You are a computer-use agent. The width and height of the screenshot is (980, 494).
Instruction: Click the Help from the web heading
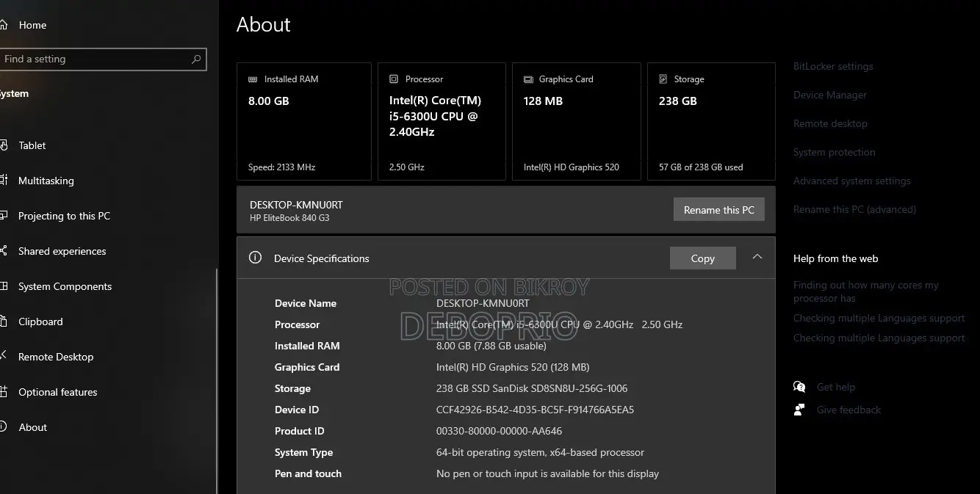click(x=835, y=258)
